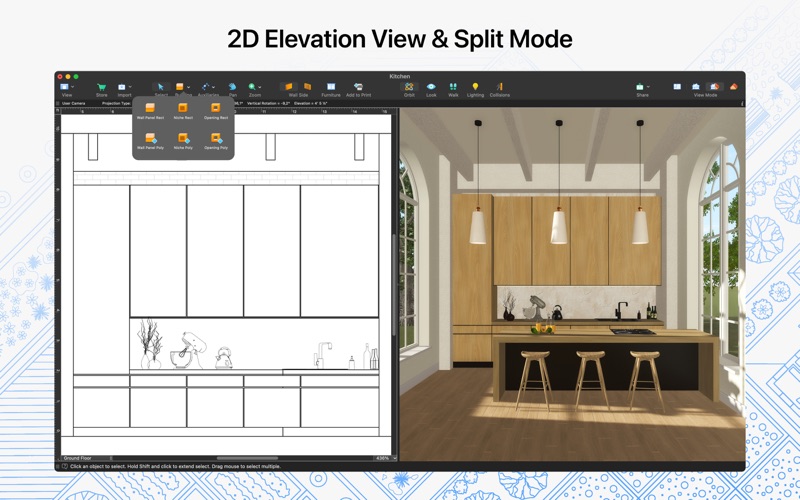
Task: Click the Elevation value text
Action: click(x=310, y=104)
